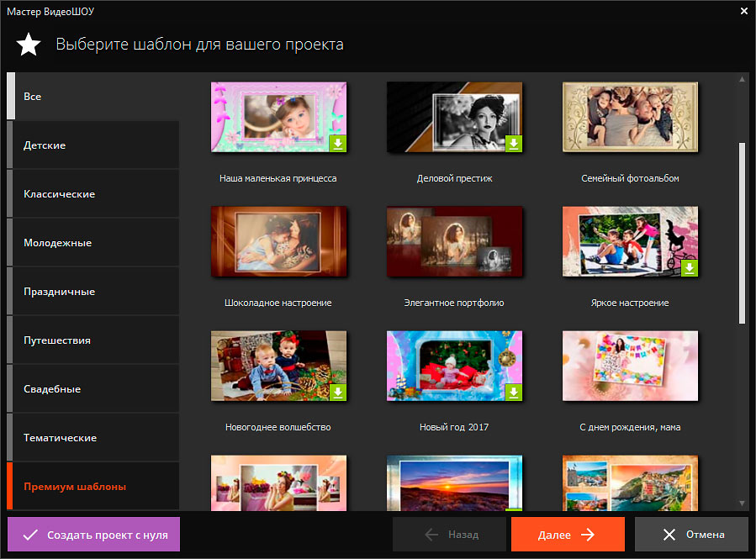
Task: Show the Путешествия templates
Action: coord(93,340)
